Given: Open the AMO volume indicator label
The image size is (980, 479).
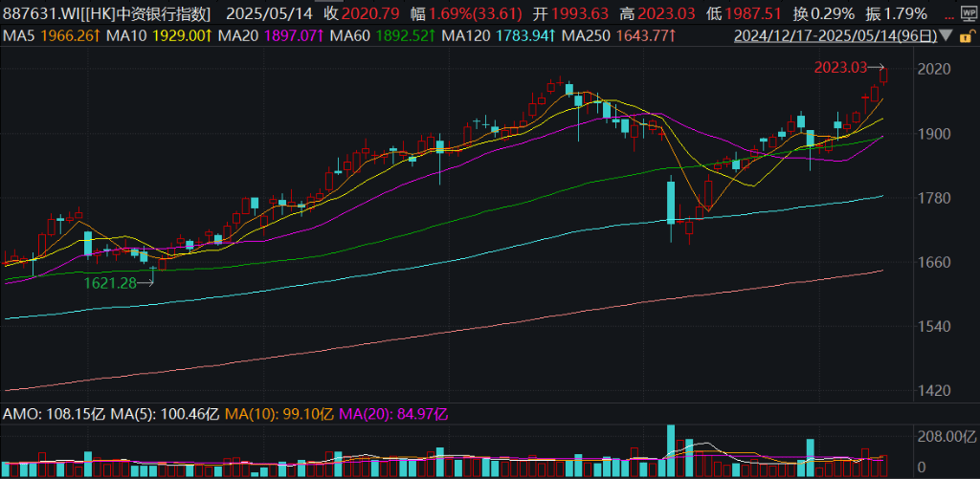Looking at the screenshot, I should click(55, 413).
